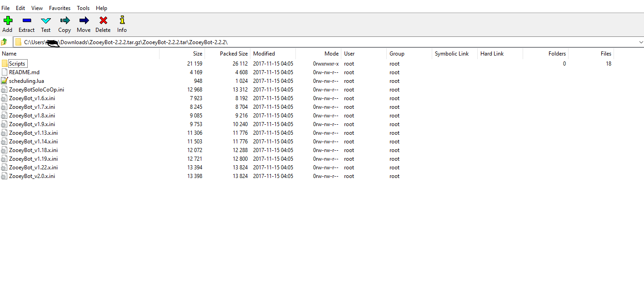Image resolution: width=644 pixels, height=290 pixels.
Task: Click ZooeyBot_v1.6.x.ini file icon
Action: point(5,98)
